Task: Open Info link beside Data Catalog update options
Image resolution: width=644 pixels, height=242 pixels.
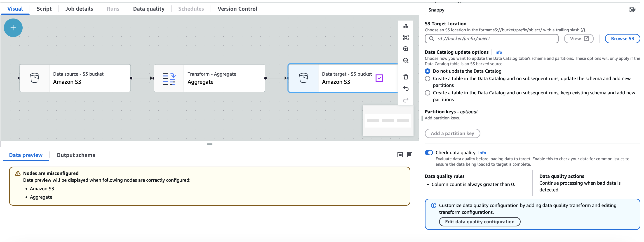Action: (498, 52)
